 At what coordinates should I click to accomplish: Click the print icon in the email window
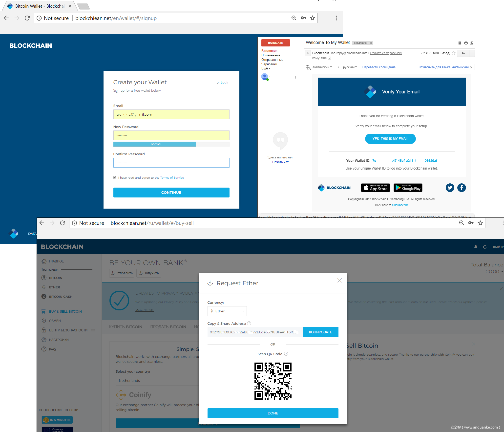pos(466,43)
